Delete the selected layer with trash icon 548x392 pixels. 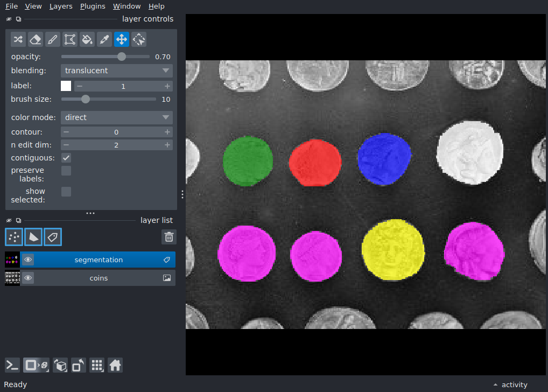(x=169, y=237)
